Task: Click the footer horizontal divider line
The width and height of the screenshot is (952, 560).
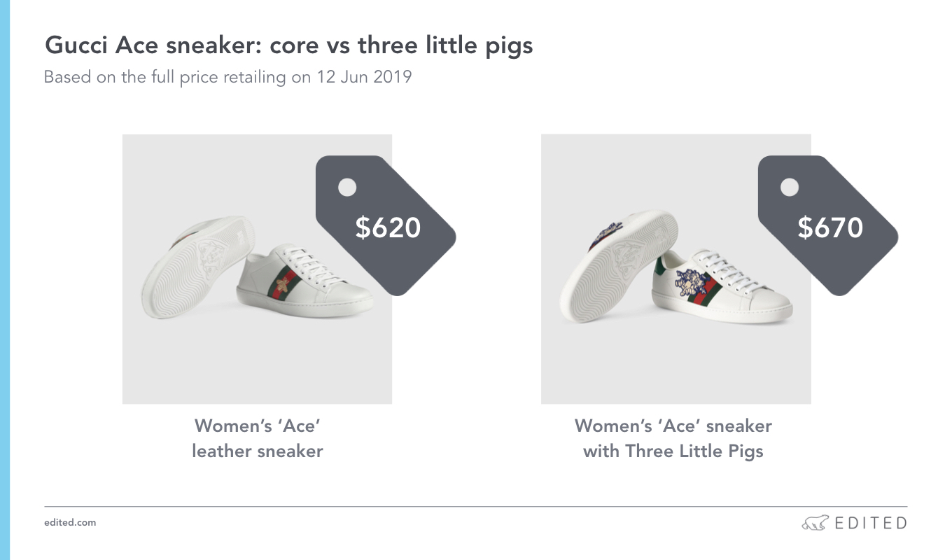Action: click(x=476, y=506)
